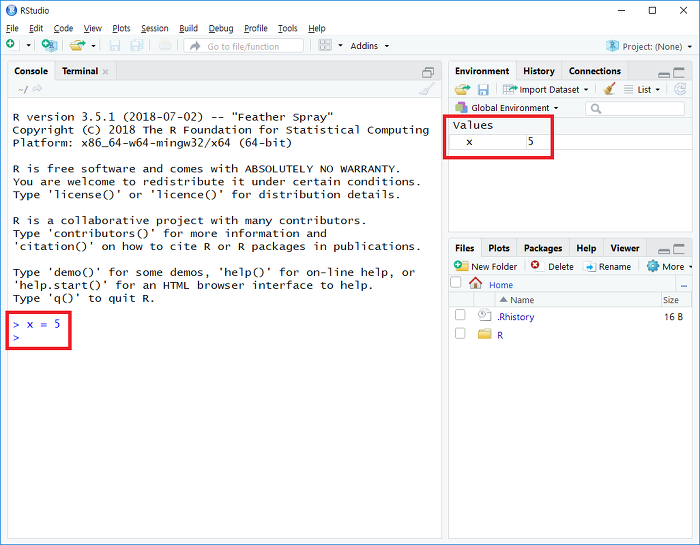Click the Load workspace folder icon
Viewport: 700px width, 545px height.
(x=462, y=90)
